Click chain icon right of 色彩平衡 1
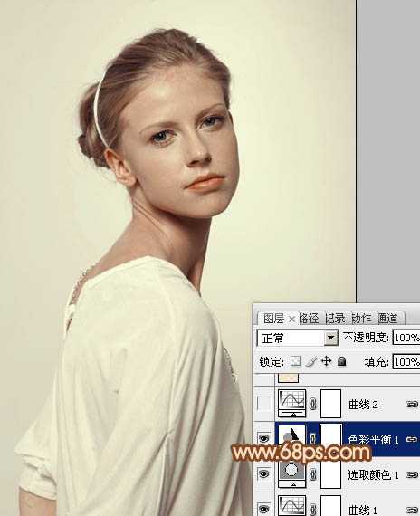 [412, 439]
